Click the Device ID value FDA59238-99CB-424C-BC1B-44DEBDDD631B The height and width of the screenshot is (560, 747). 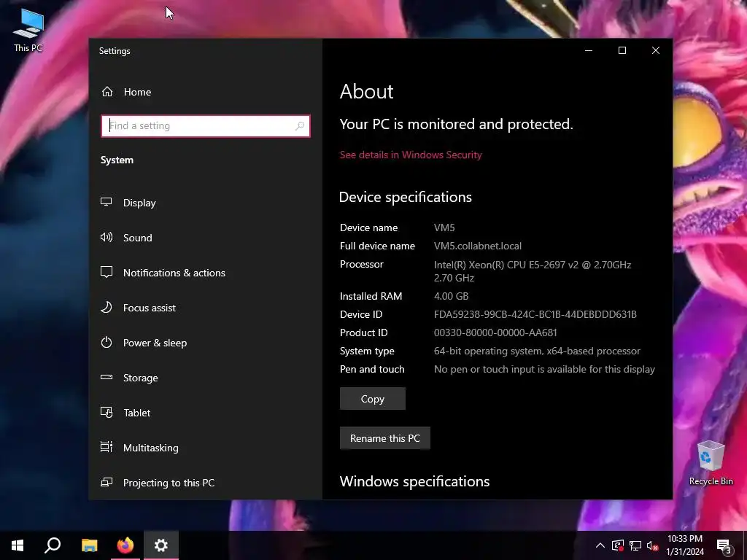[535, 314]
